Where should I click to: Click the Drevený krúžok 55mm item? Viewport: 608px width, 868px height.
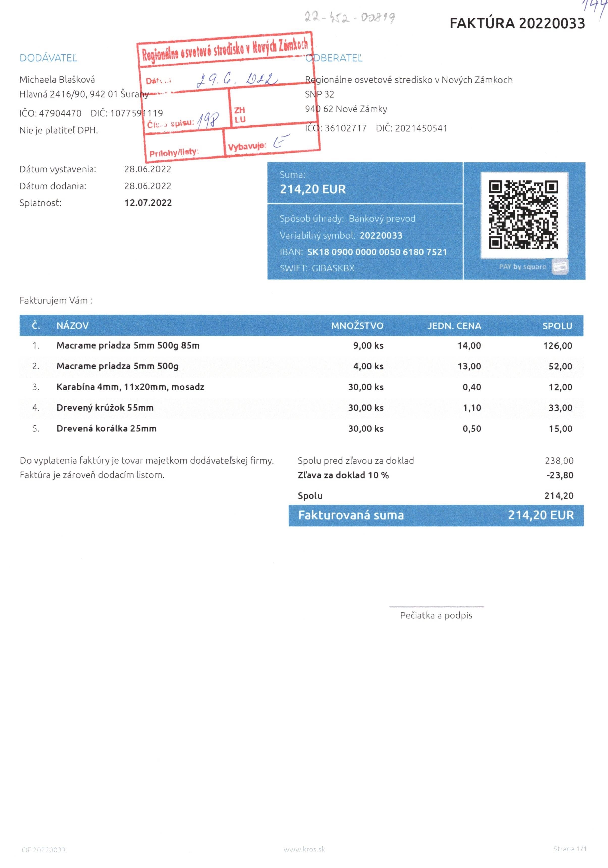tap(105, 408)
